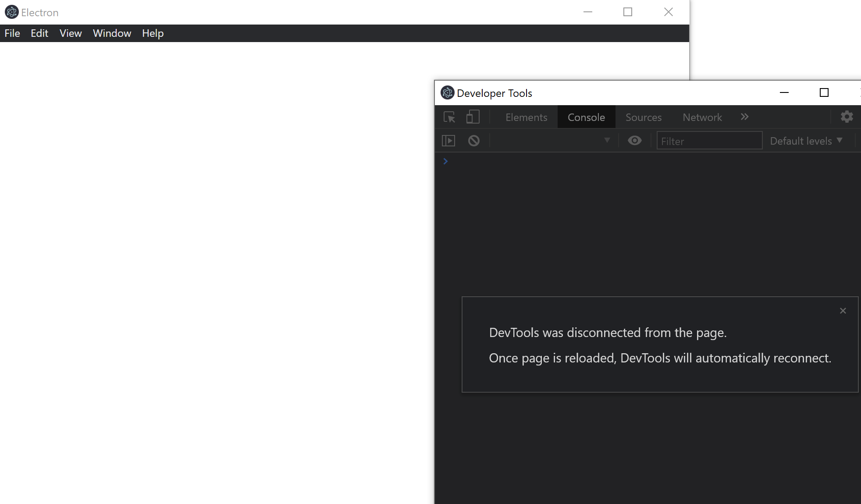This screenshot has height=504, width=861.
Task: Open DevTools settings gear
Action: tap(847, 117)
